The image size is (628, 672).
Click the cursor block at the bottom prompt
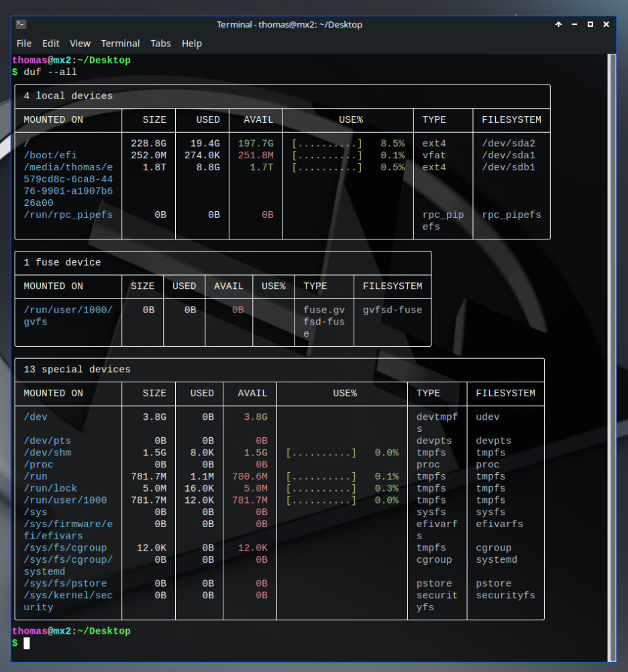point(27,643)
